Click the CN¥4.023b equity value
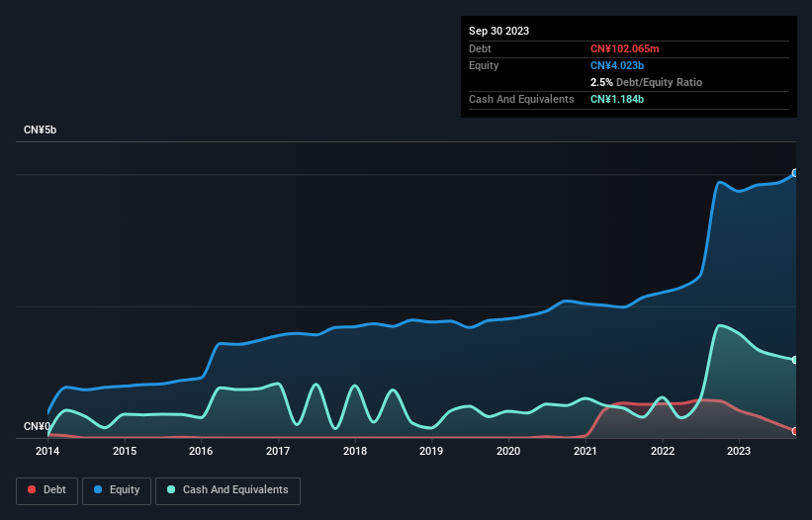The width and height of the screenshot is (812, 520). [x=617, y=65]
